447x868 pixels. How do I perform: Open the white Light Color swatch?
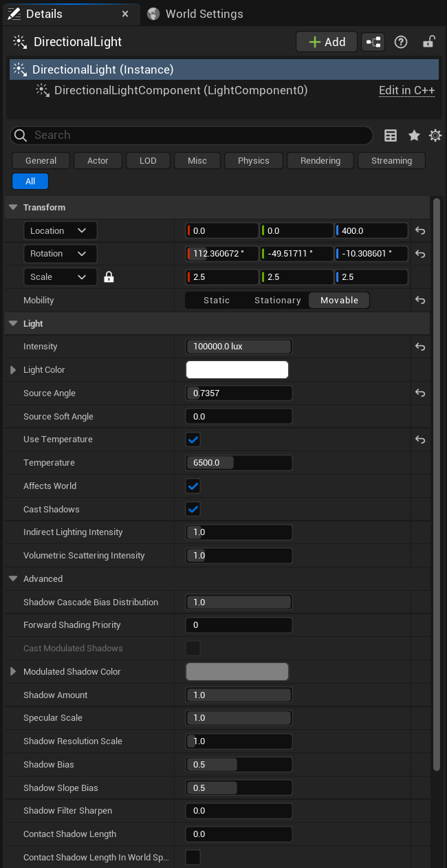tap(237, 370)
